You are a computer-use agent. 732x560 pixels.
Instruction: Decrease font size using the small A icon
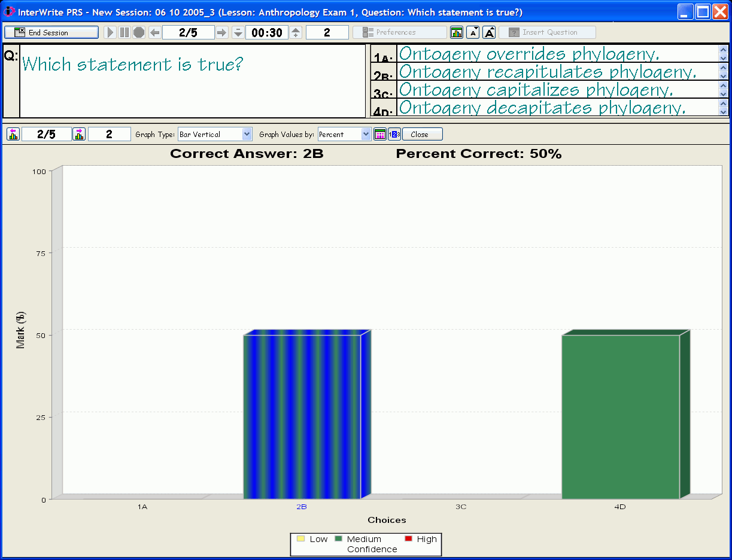(473, 32)
